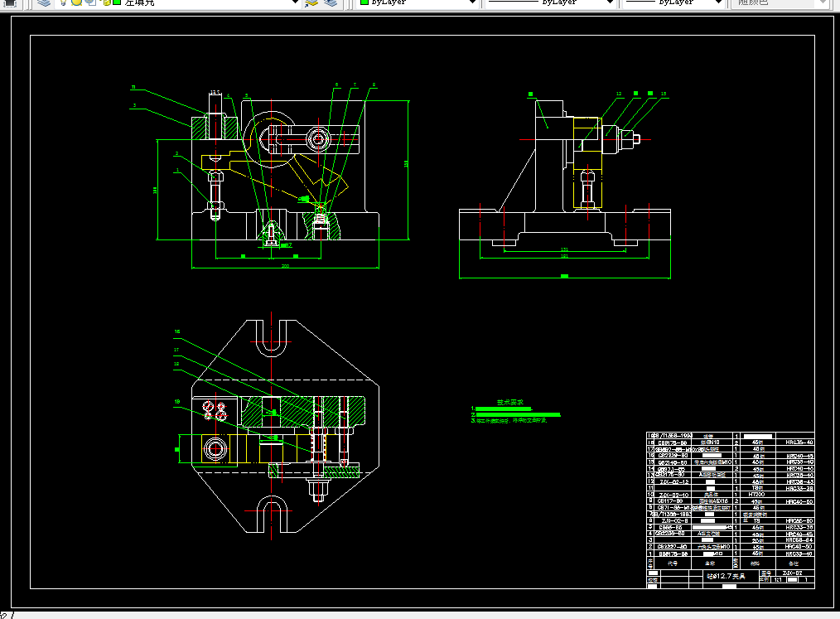The height and width of the screenshot is (619, 840).
Task: Select balloon number 16 label
Action: [177, 331]
